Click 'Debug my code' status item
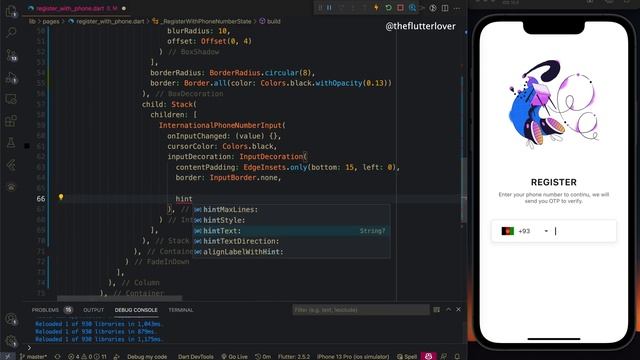 [147, 356]
